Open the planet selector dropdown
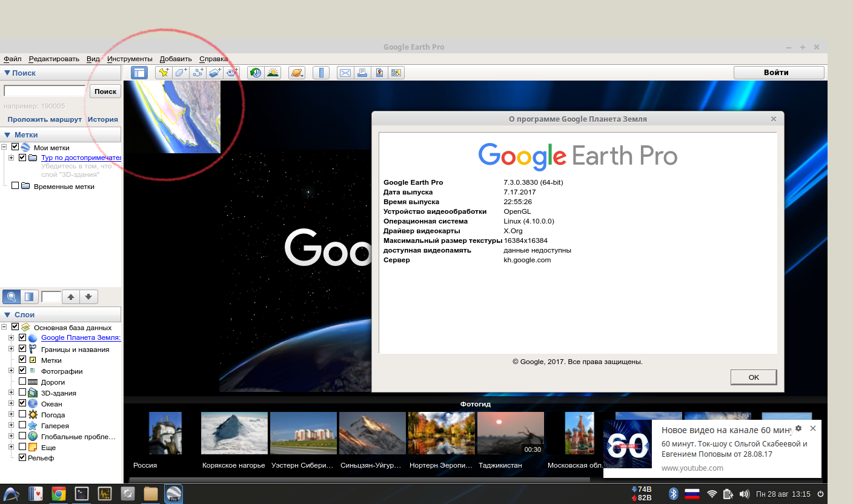The height and width of the screenshot is (504, 853). (x=297, y=73)
